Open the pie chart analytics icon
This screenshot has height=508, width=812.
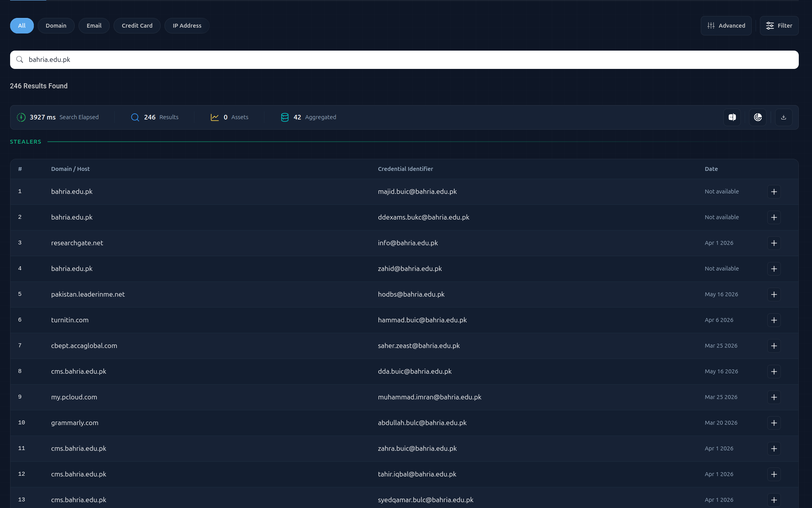758,117
